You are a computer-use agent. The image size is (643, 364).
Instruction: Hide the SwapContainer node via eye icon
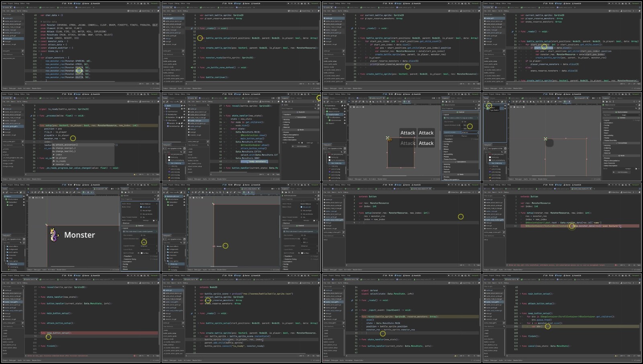tap(344, 115)
